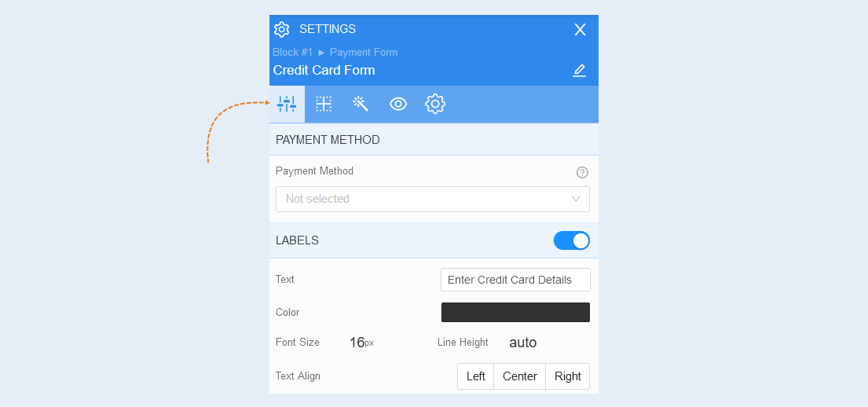Open the dark label Color swatch
This screenshot has height=407, width=868.
pos(515,312)
